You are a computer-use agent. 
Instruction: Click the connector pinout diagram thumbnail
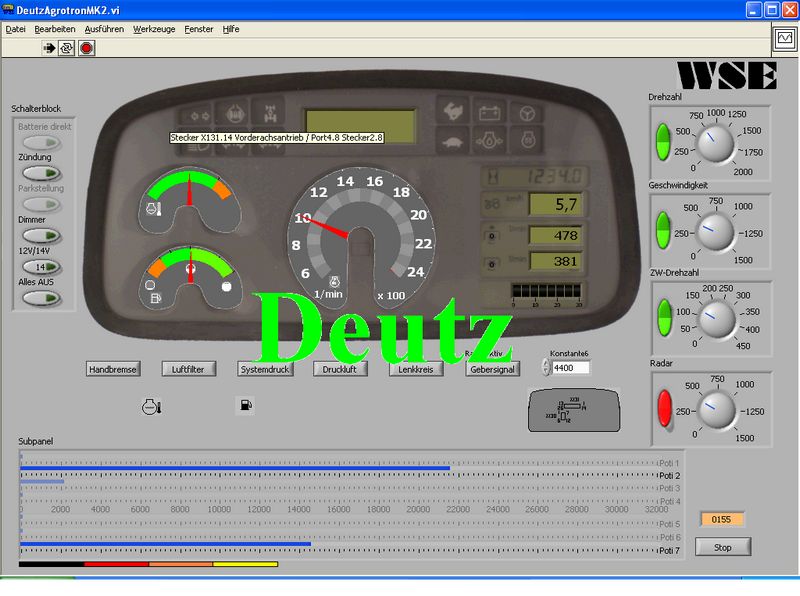(x=574, y=410)
